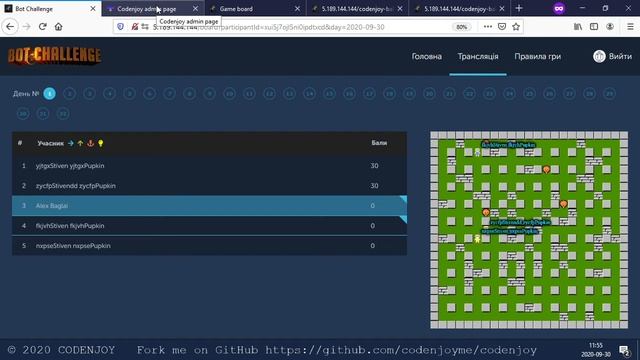Viewport: 640px width, 360px height.
Task: Click the Bot Challenge logo
Action: click(x=55, y=56)
